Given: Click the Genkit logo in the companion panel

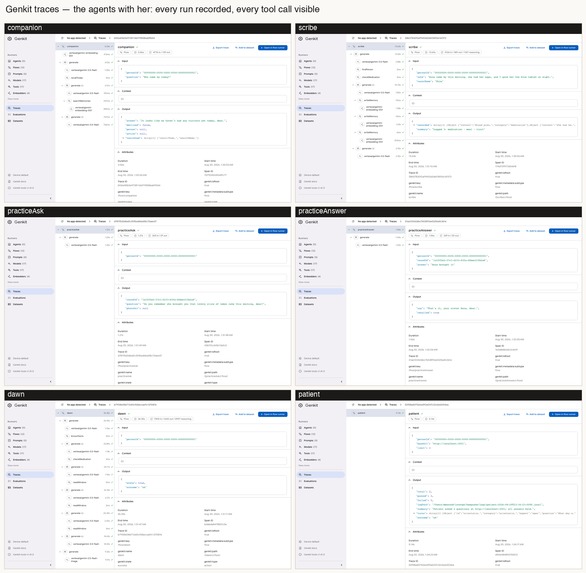Looking at the screenshot, I should pyautogui.click(x=17, y=38).
